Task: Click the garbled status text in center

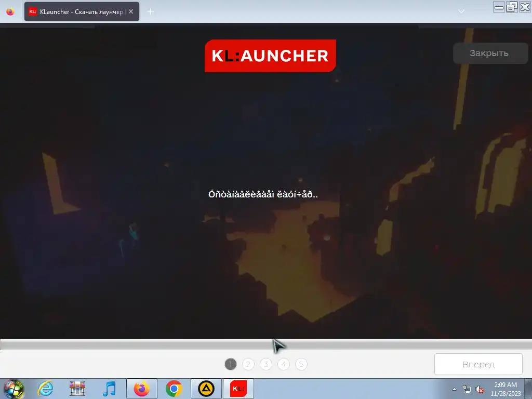Action: pos(263,194)
